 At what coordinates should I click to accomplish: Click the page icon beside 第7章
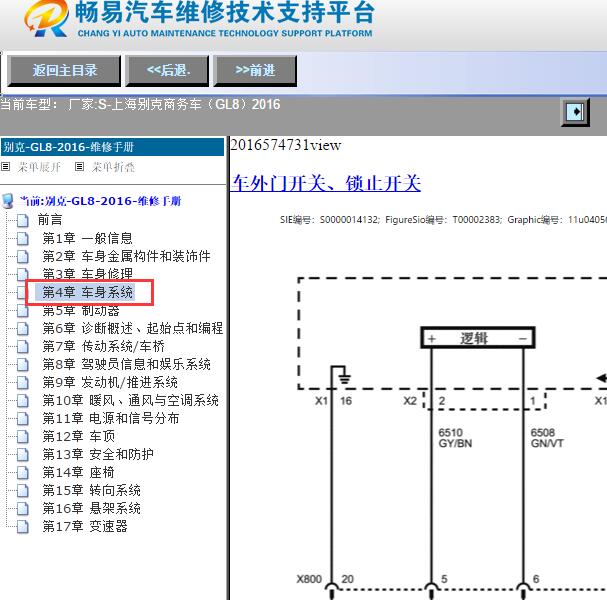point(23,346)
